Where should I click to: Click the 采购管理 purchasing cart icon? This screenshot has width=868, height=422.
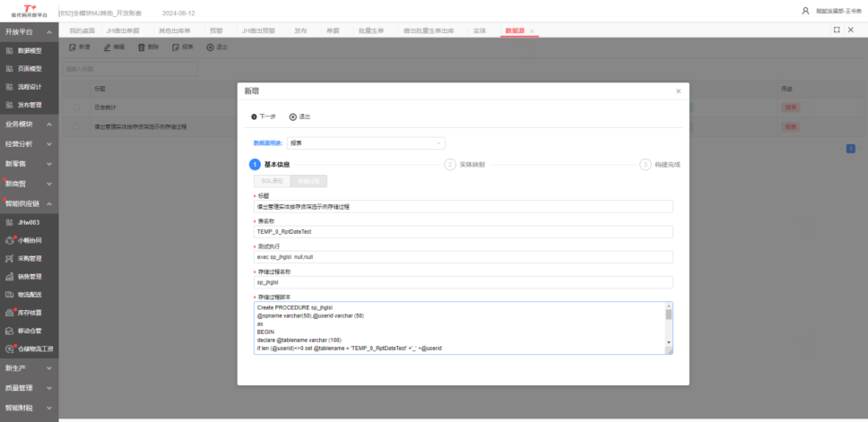tap(9, 258)
